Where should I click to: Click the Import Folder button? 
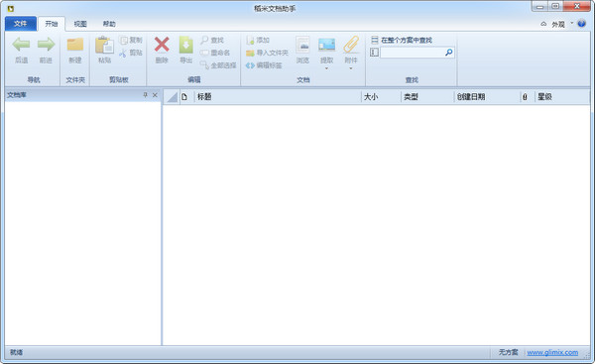267,53
